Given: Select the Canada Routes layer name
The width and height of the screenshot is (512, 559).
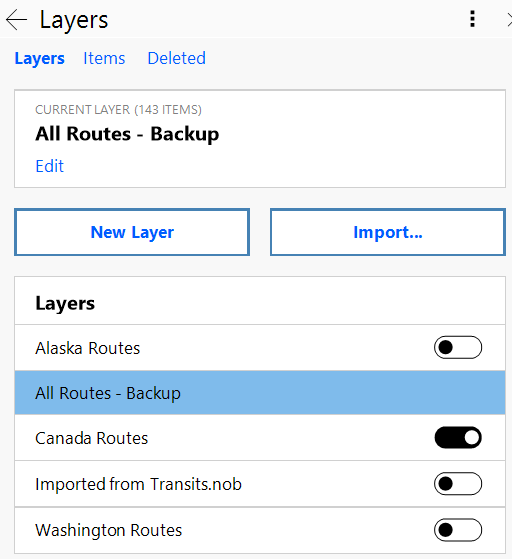Looking at the screenshot, I should (x=92, y=438).
